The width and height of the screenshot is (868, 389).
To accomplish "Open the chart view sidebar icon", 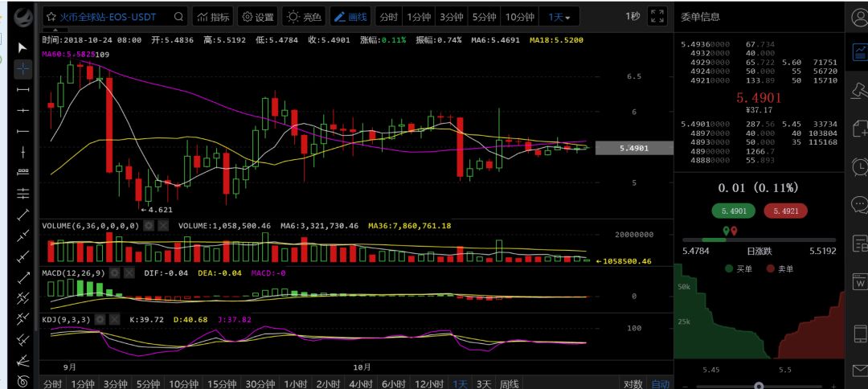I will point(860,52).
